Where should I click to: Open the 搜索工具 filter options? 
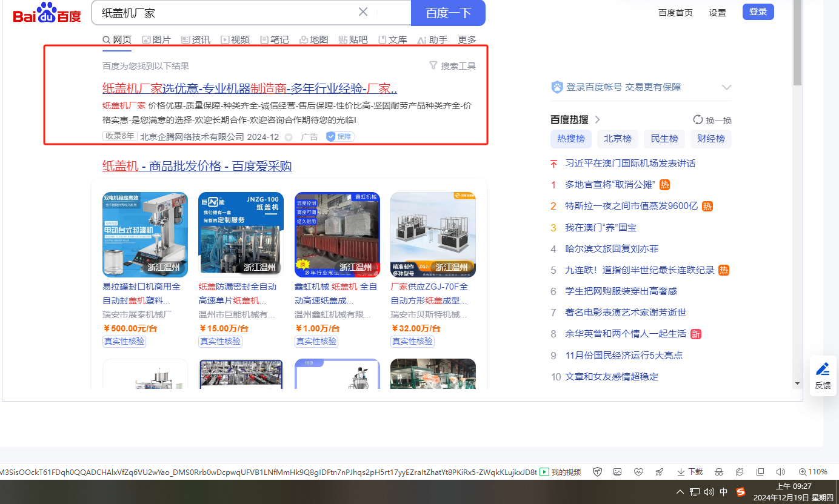tap(452, 66)
